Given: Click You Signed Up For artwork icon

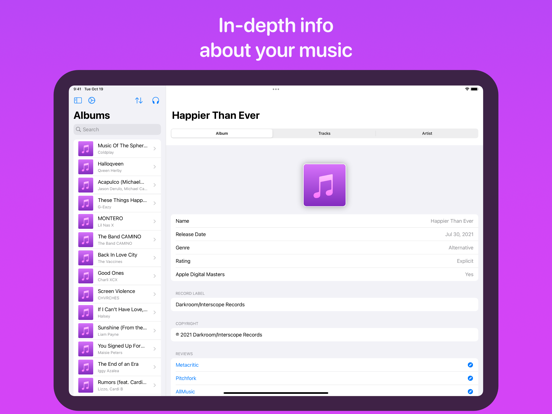Looking at the screenshot, I should (86, 349).
